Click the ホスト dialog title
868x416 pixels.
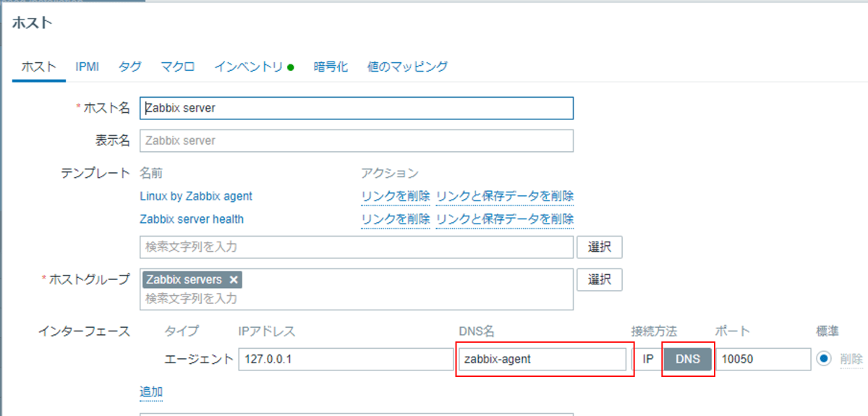coord(33,22)
